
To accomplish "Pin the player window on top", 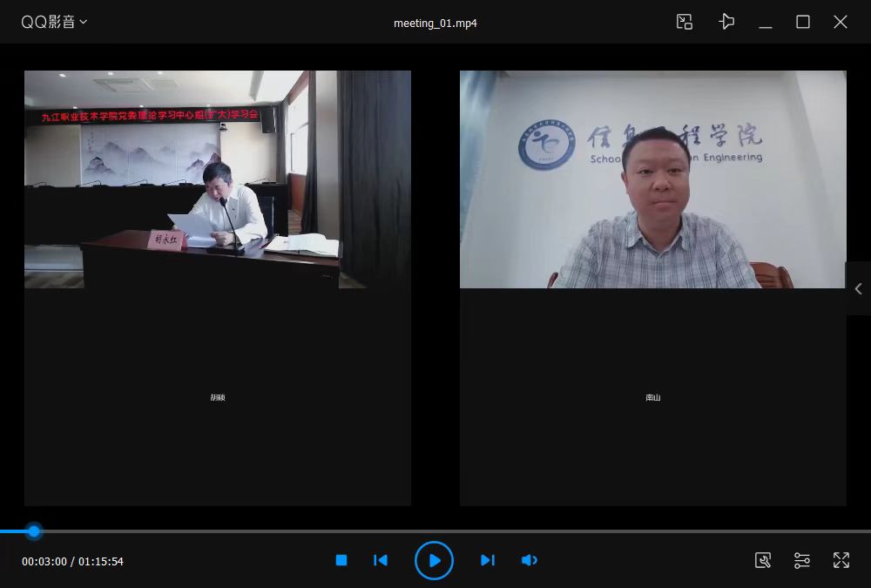I will tap(726, 23).
